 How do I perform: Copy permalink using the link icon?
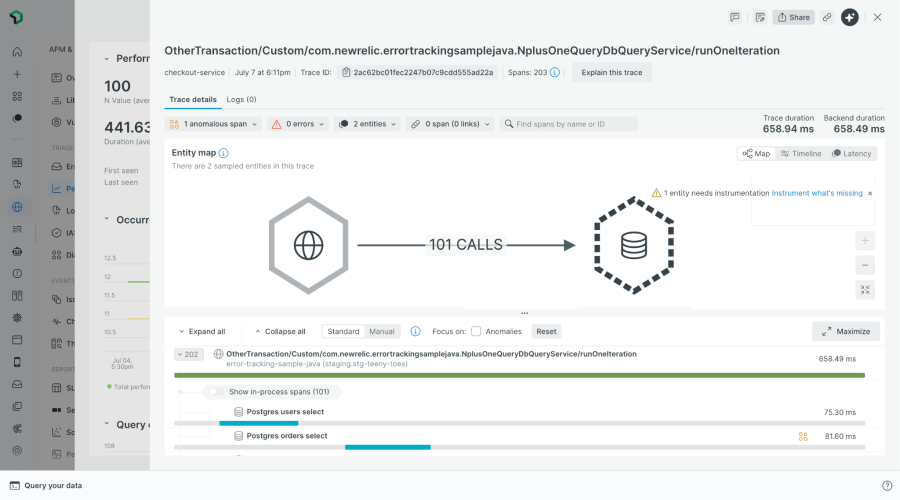point(827,17)
